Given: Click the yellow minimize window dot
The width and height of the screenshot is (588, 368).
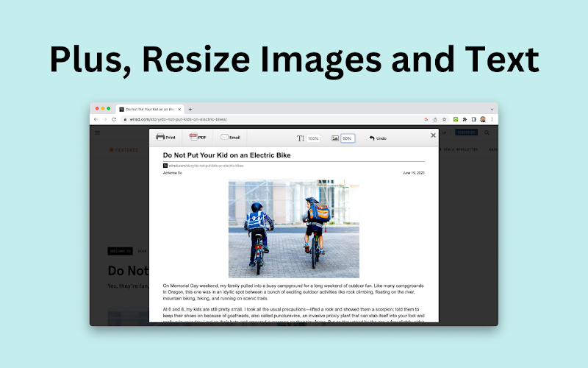Looking at the screenshot, I should coord(103,108).
